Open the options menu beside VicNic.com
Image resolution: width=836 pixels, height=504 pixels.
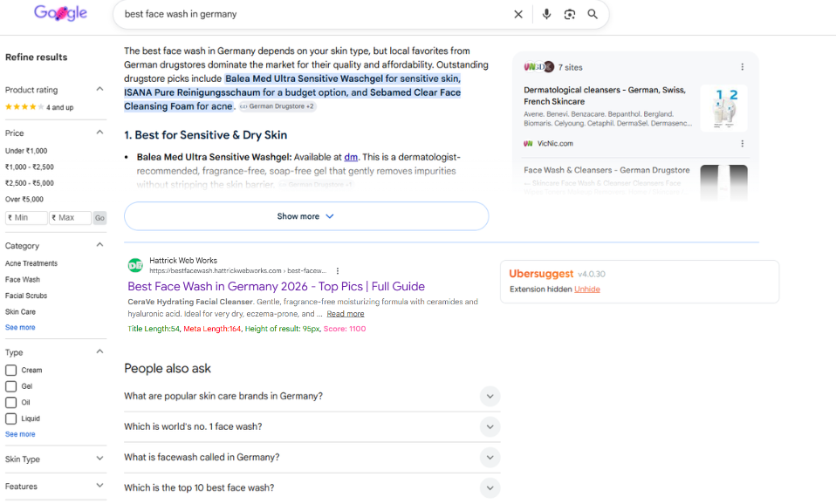click(x=742, y=144)
